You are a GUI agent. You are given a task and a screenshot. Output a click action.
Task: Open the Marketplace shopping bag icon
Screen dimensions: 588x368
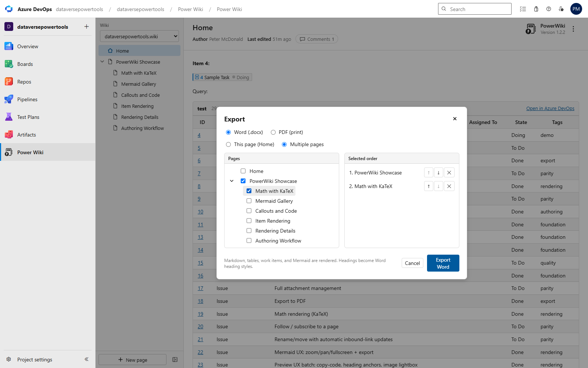[x=536, y=9]
